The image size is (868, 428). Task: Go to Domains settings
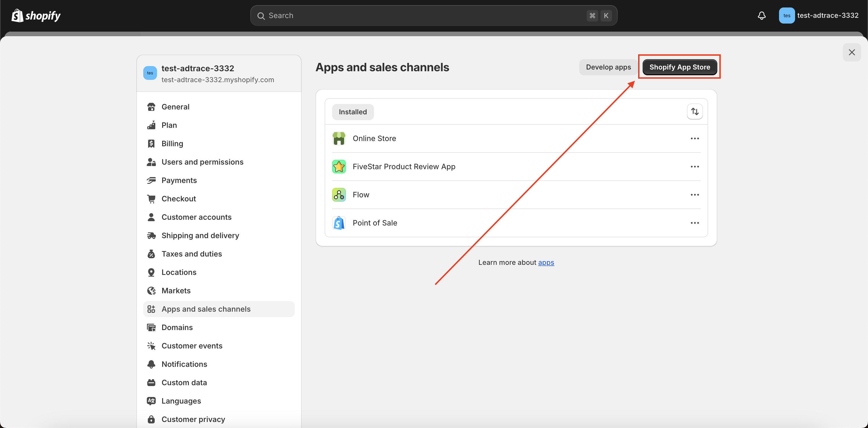(219, 327)
